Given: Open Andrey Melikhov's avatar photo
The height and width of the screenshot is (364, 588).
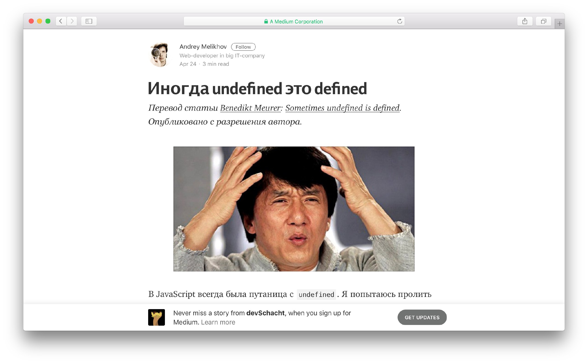Looking at the screenshot, I should (160, 55).
